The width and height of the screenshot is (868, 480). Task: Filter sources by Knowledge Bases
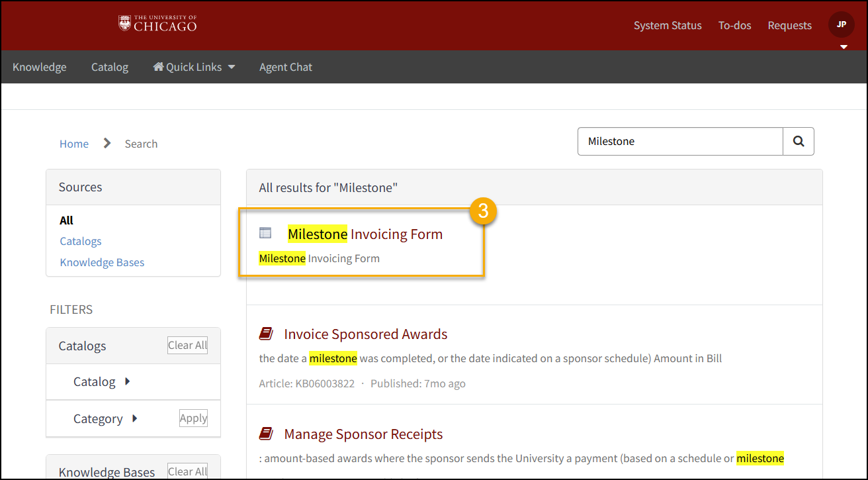click(102, 262)
